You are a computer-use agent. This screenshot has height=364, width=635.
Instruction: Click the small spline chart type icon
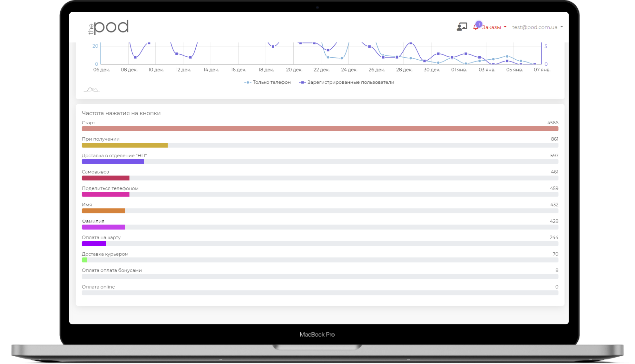(92, 90)
